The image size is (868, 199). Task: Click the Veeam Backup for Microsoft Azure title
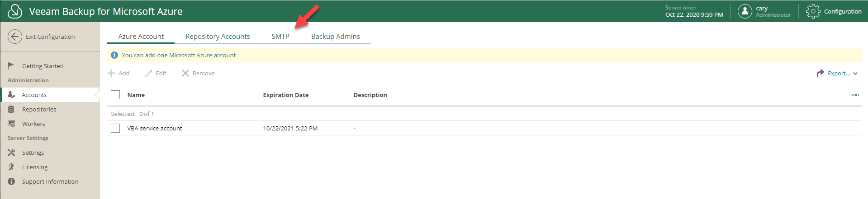click(x=106, y=11)
